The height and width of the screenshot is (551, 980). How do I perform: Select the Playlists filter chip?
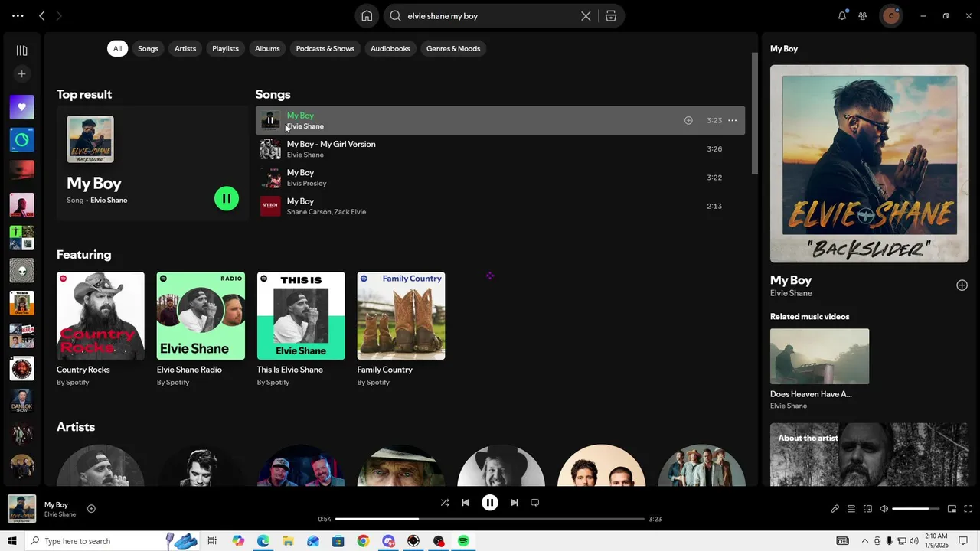tap(225, 48)
